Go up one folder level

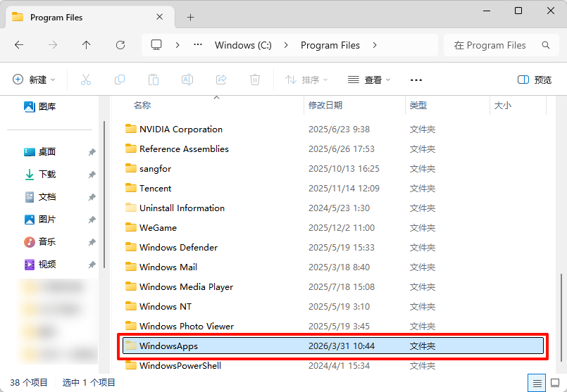[x=86, y=45]
